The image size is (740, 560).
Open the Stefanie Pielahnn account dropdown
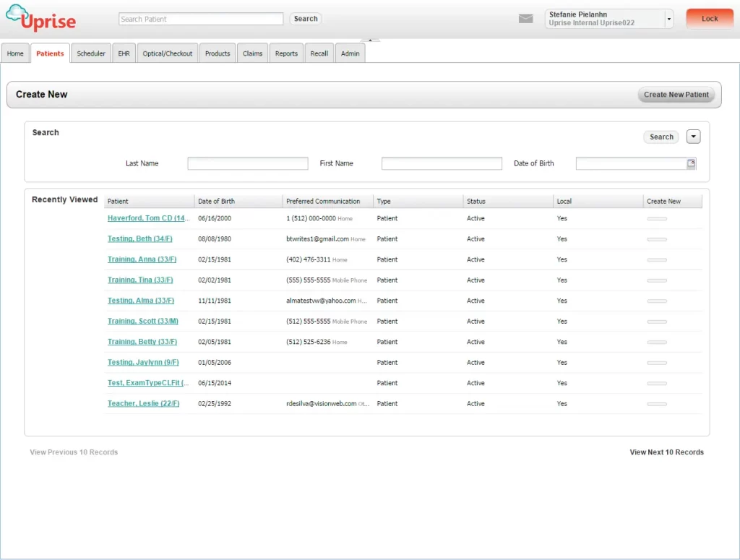click(x=670, y=18)
